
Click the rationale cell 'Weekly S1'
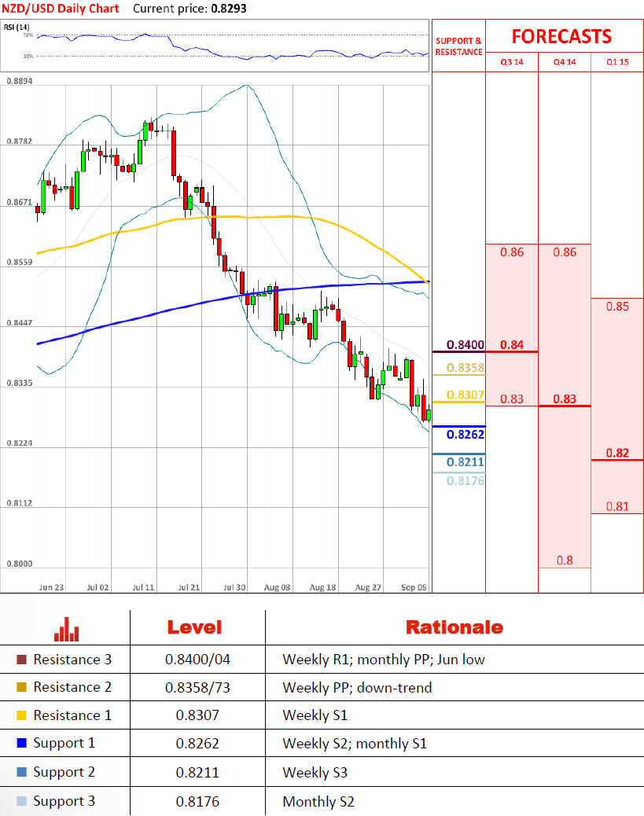tap(315, 715)
